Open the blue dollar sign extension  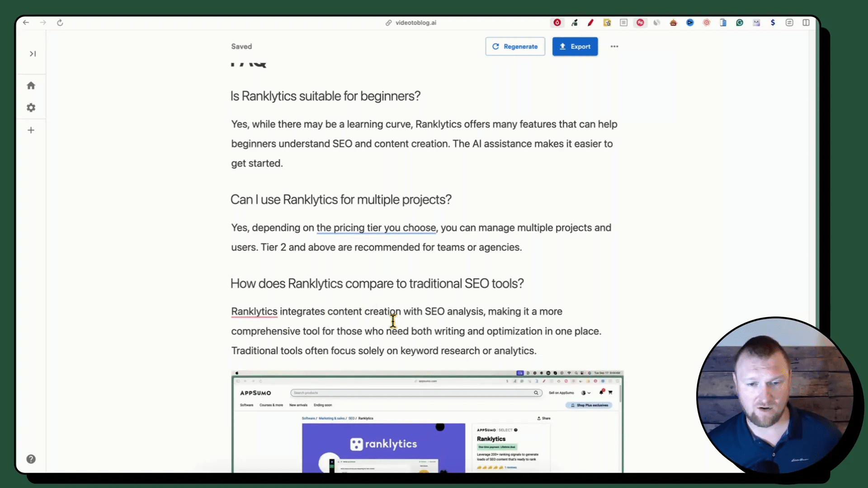(773, 23)
